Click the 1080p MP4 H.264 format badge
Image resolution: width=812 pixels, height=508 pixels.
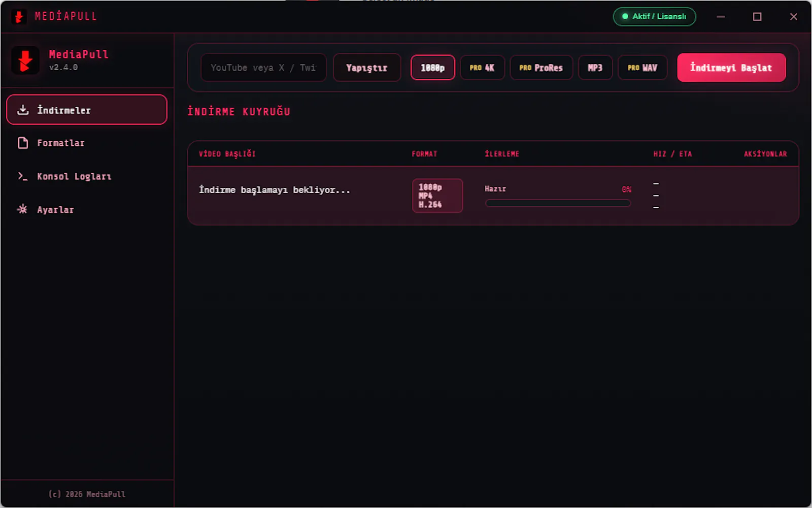[x=437, y=196]
